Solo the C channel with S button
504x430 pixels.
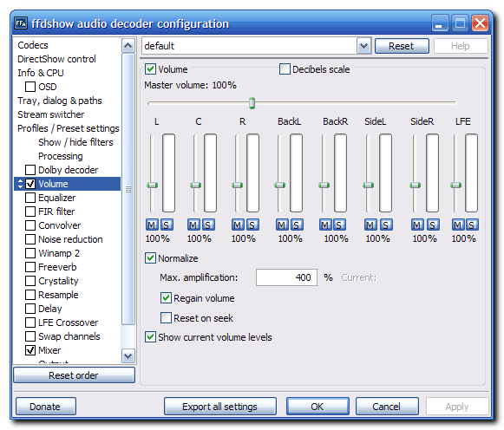208,225
